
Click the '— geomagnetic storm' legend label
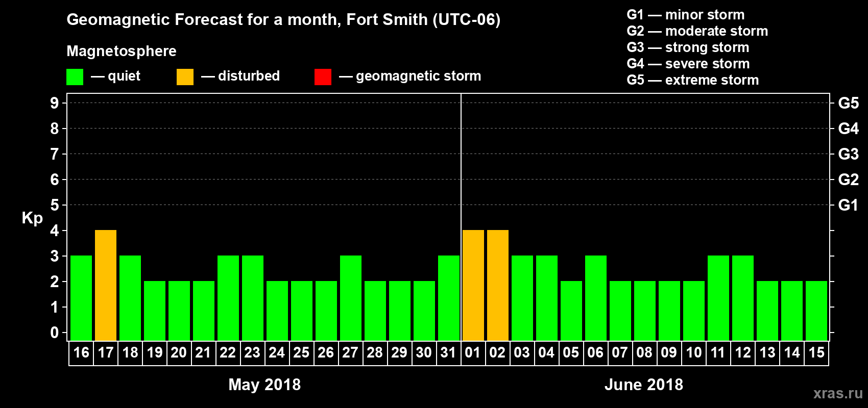point(410,76)
